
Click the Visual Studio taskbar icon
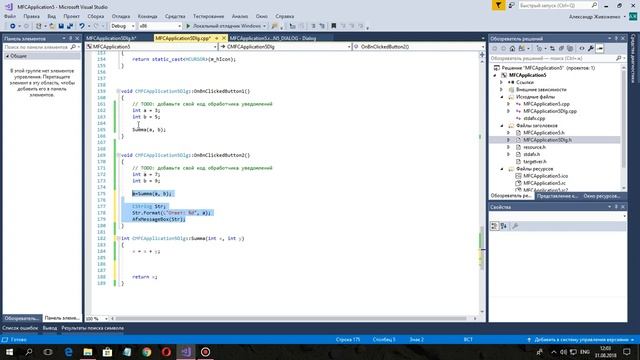pyautogui.click(x=186, y=352)
